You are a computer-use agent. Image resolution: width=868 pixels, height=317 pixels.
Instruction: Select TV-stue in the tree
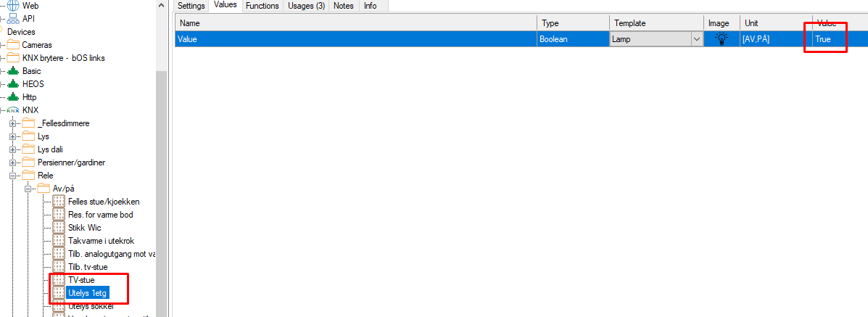click(x=81, y=280)
